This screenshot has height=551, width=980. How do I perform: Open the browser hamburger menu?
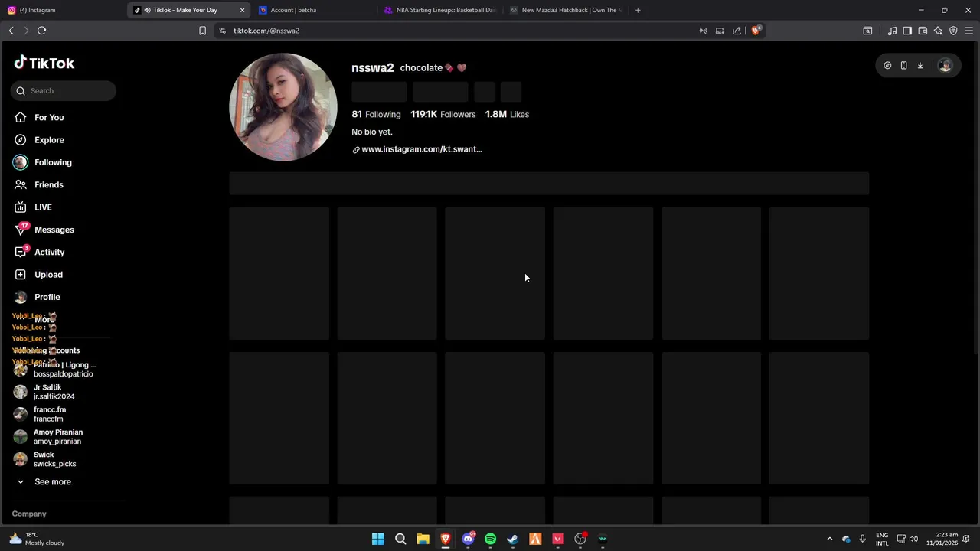pyautogui.click(x=969, y=31)
